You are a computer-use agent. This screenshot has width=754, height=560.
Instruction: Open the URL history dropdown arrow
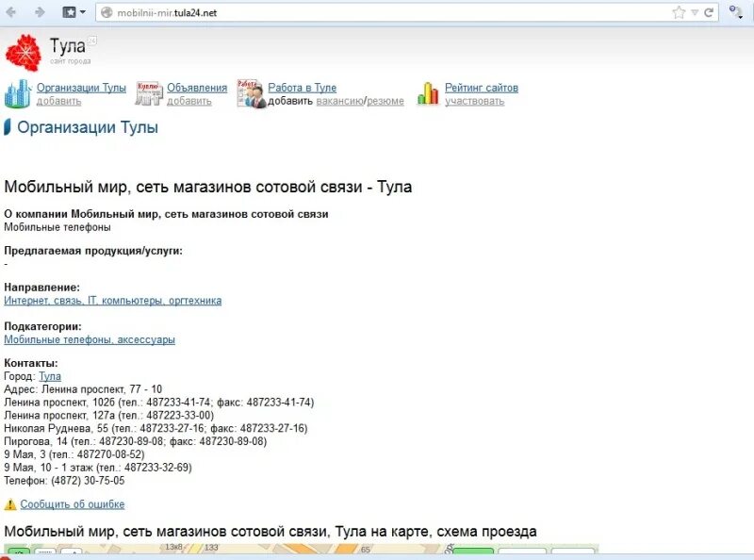(x=695, y=13)
